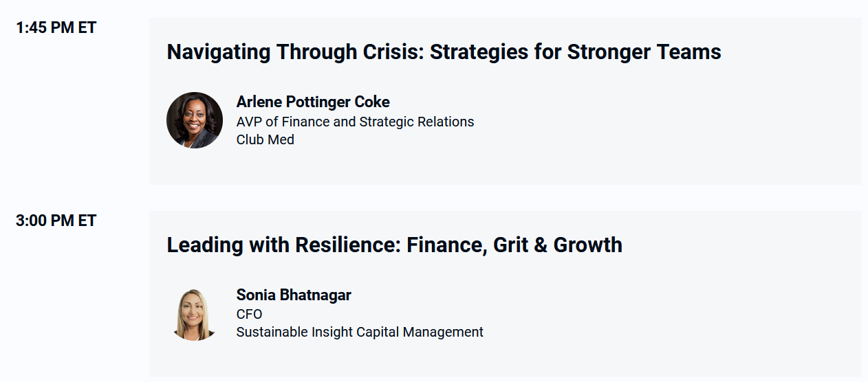Click the speaker name Sonia Bhatnagar

click(294, 295)
